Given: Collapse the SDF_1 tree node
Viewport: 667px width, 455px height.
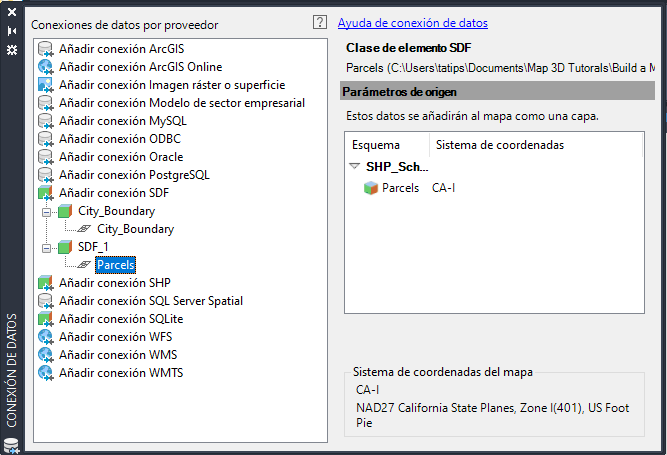Looking at the screenshot, I should point(46,247).
